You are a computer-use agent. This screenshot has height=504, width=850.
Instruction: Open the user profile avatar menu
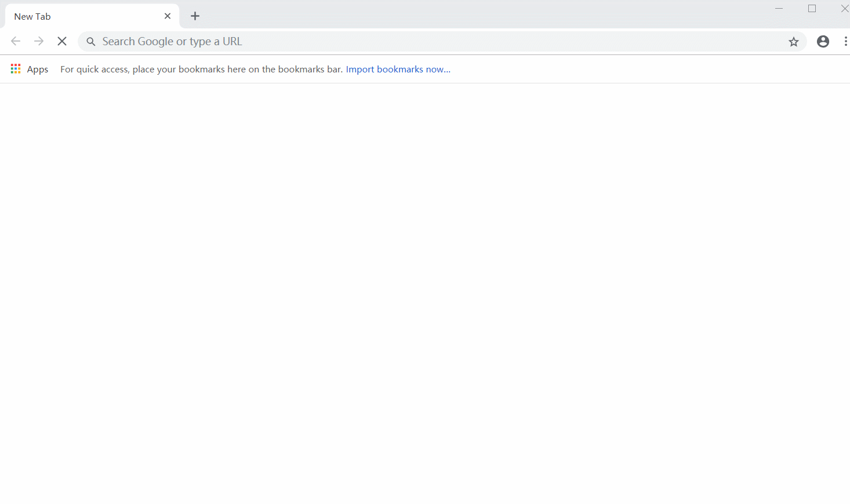tap(823, 42)
